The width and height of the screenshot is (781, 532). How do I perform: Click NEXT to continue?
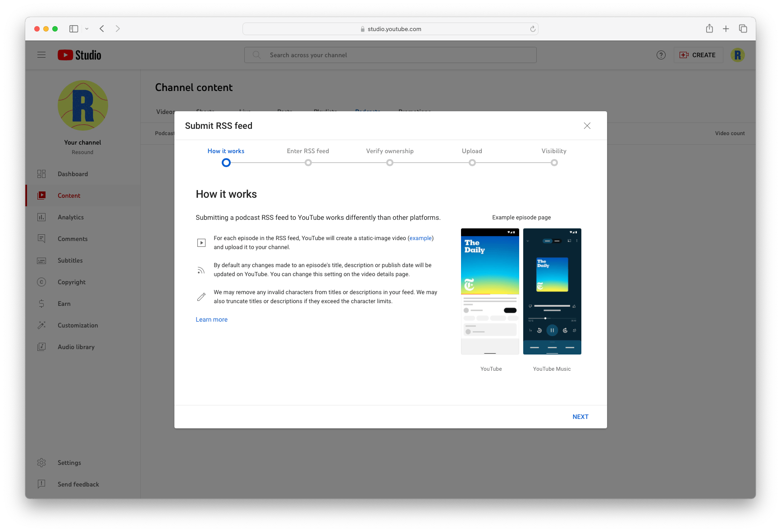coord(580,417)
